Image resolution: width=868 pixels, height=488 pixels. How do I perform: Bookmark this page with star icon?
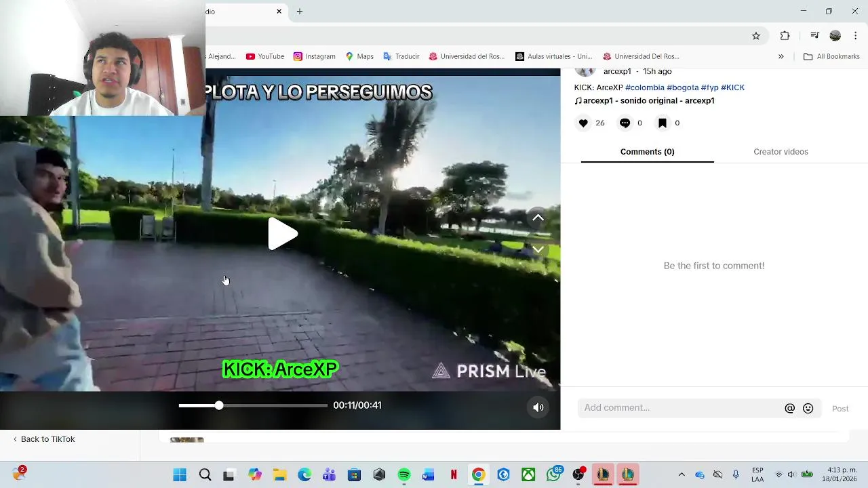(x=756, y=36)
